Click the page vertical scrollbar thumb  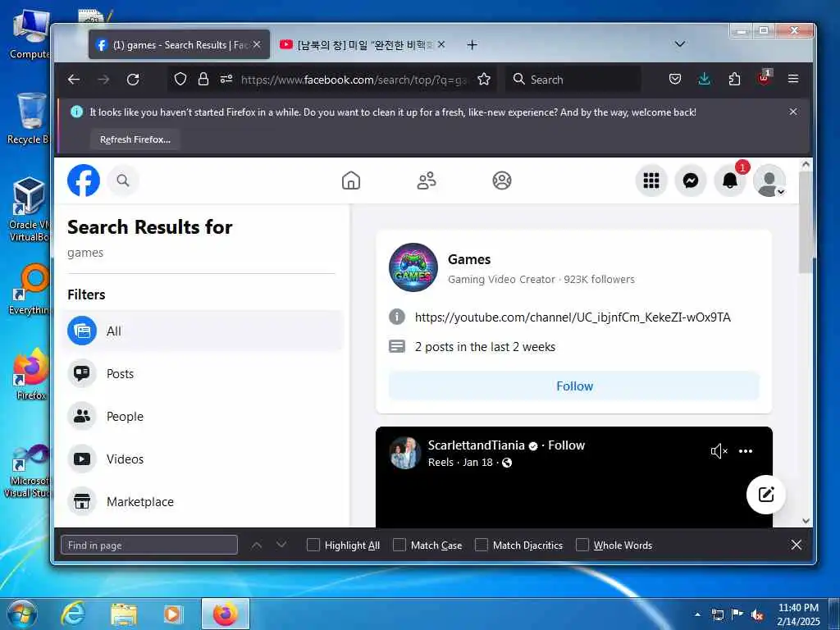tap(806, 221)
